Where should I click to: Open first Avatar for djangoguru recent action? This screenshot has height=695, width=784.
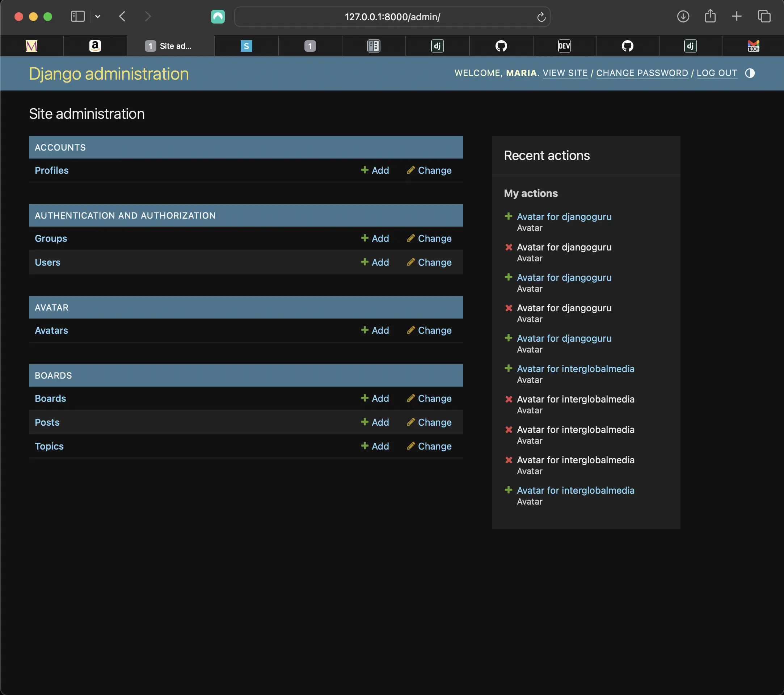[x=564, y=217]
